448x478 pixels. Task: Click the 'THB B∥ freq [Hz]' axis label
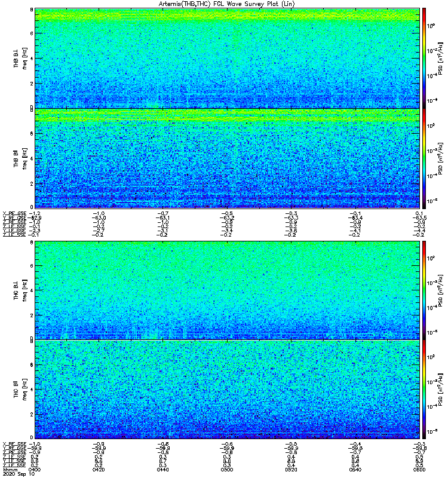[20, 158]
